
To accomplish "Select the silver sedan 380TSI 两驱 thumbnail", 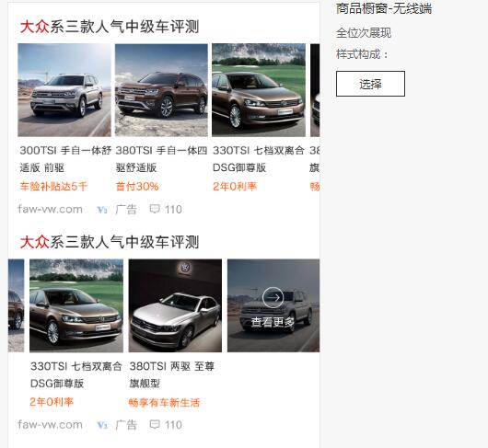I will (175, 305).
